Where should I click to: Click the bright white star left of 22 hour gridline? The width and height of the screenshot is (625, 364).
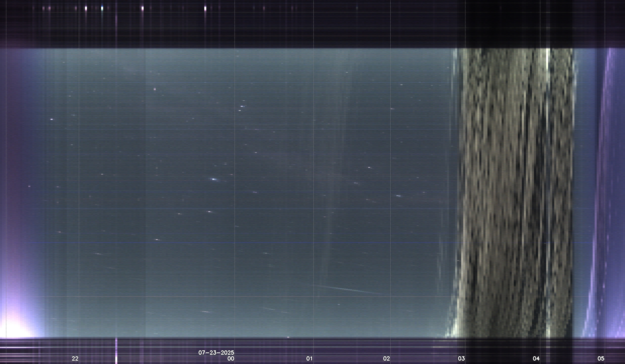pos(52,119)
